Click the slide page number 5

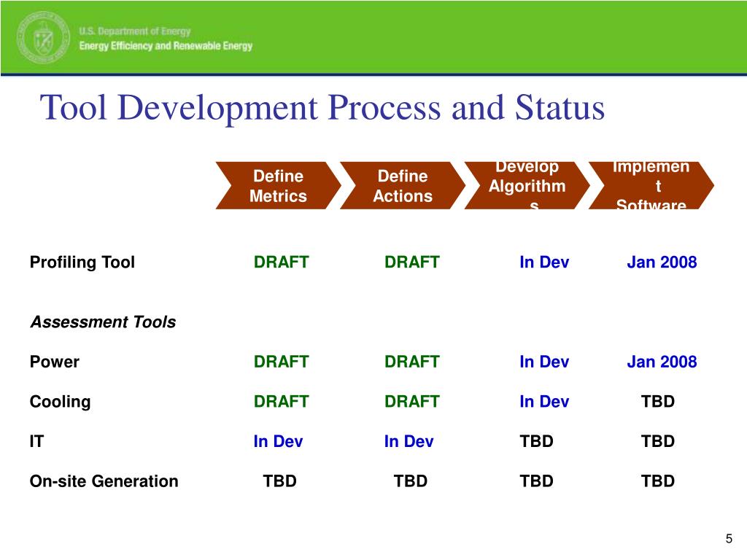(x=729, y=539)
